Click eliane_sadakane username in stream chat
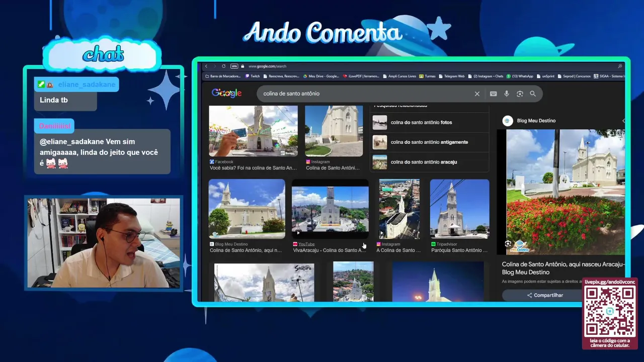The width and height of the screenshot is (644, 362). point(87,84)
